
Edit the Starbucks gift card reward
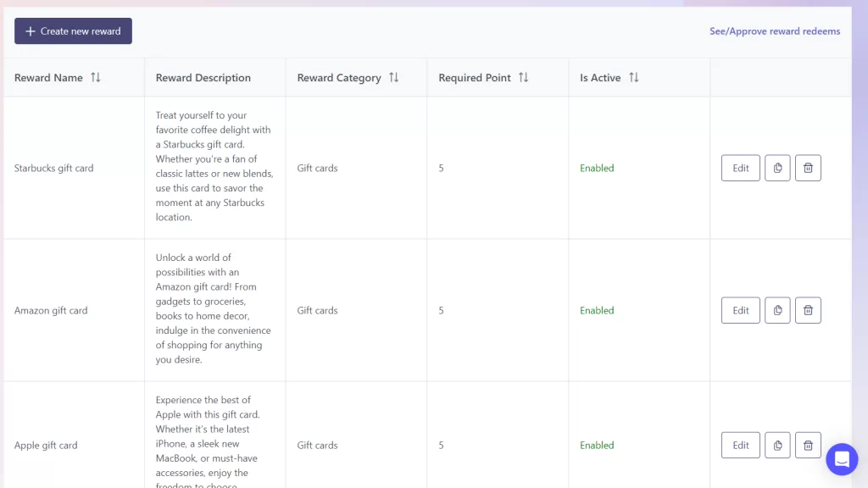[740, 168]
